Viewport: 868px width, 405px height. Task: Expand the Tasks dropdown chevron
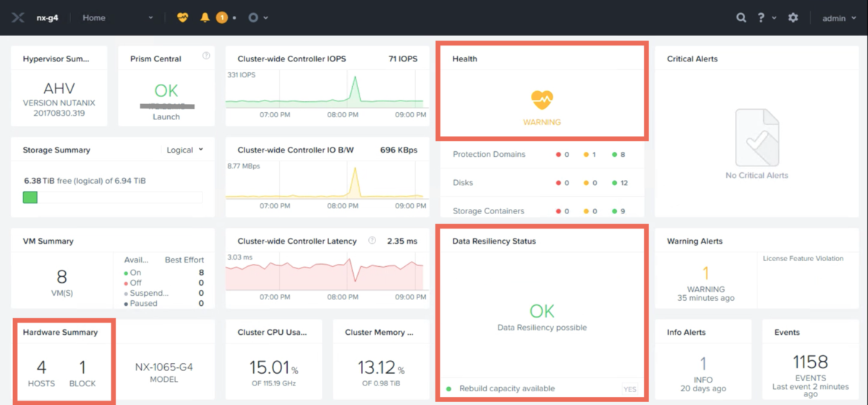click(266, 18)
